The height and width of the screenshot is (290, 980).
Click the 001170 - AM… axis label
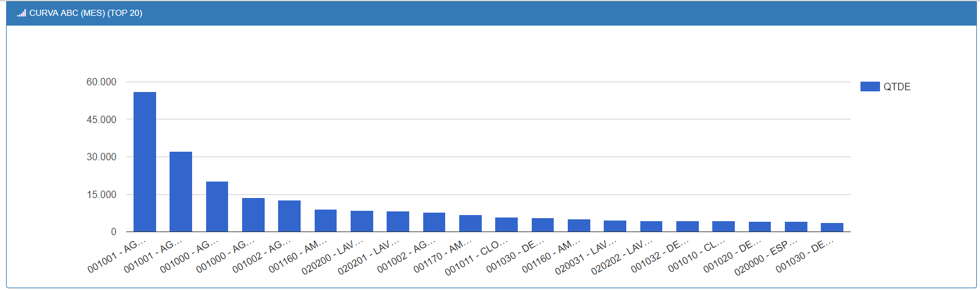[443, 256]
